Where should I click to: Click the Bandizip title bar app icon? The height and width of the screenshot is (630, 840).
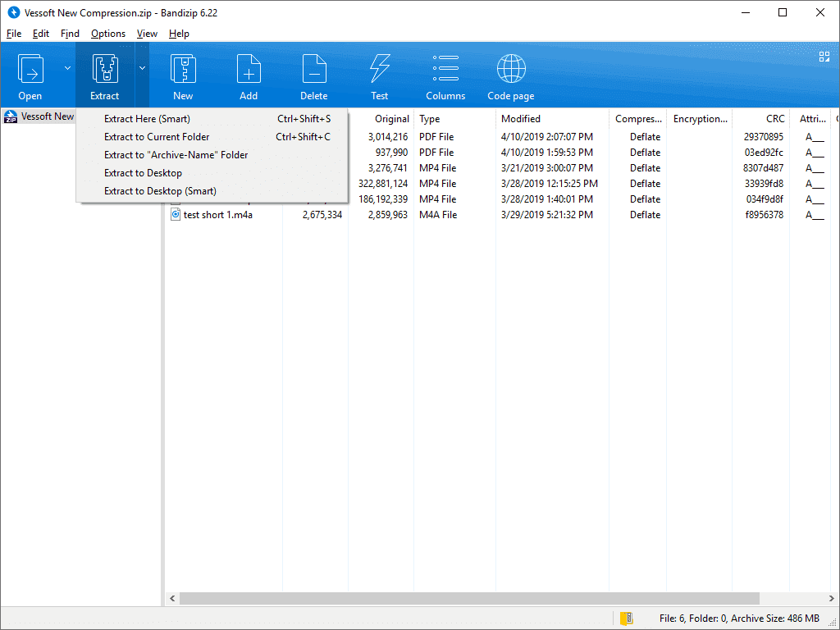[13, 12]
